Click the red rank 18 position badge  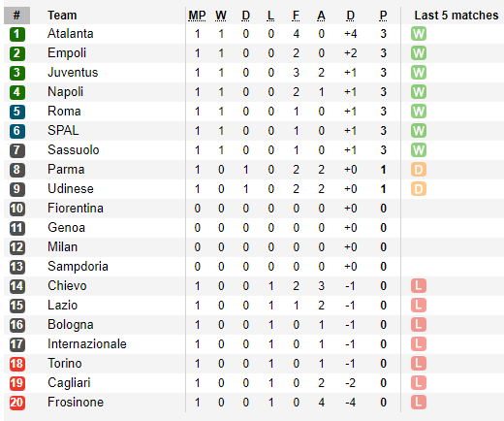pos(17,364)
